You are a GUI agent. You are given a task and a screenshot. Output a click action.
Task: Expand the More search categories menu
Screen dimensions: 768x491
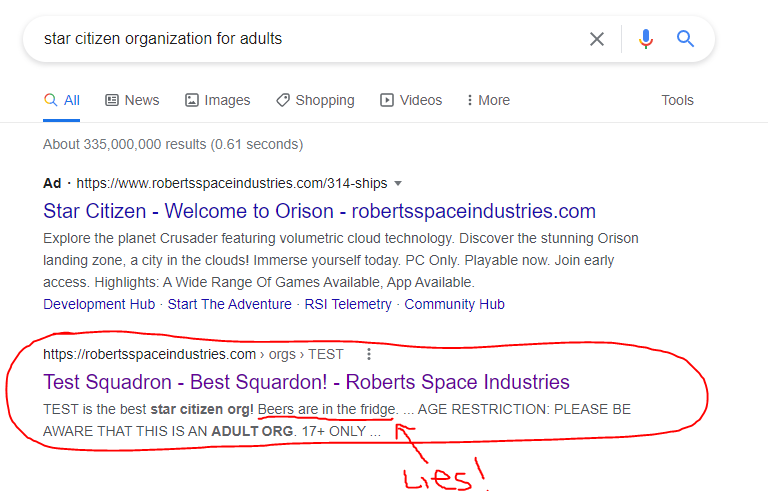tap(487, 100)
